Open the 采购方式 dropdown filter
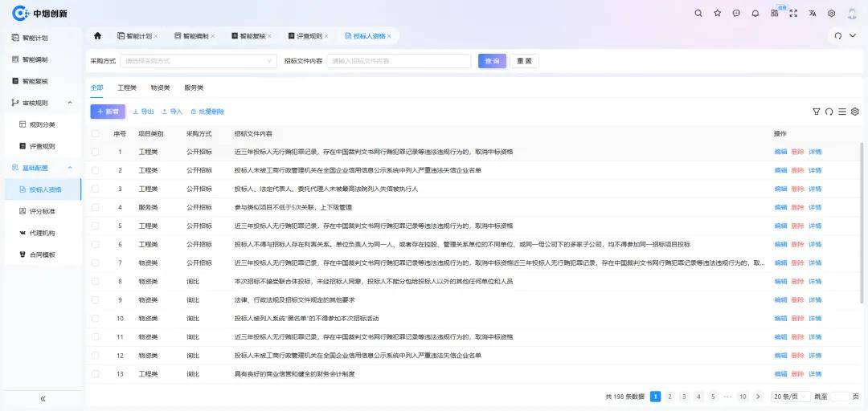This screenshot has height=411, width=868. tap(198, 61)
